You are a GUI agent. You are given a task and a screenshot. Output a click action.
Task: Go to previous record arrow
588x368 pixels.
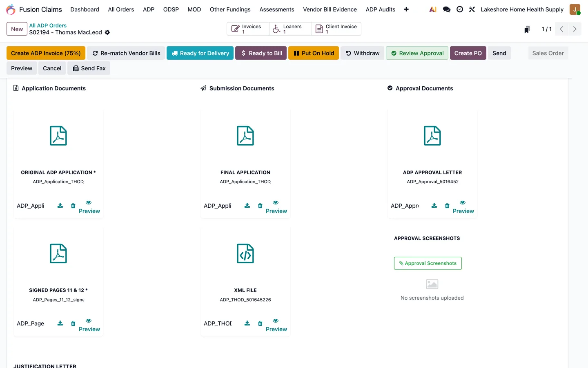point(561,29)
